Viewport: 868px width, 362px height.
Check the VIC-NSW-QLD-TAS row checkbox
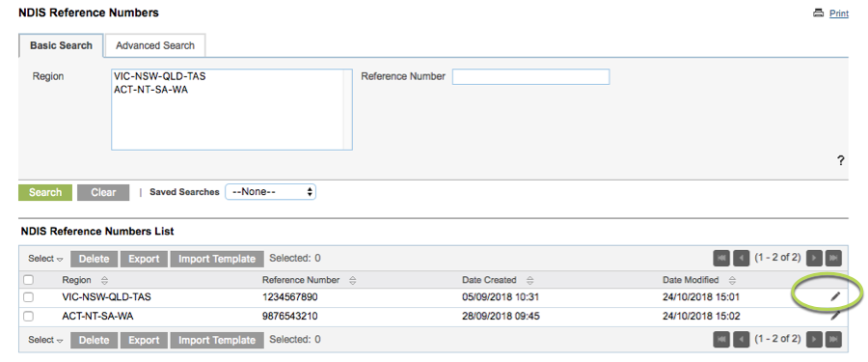click(x=28, y=297)
